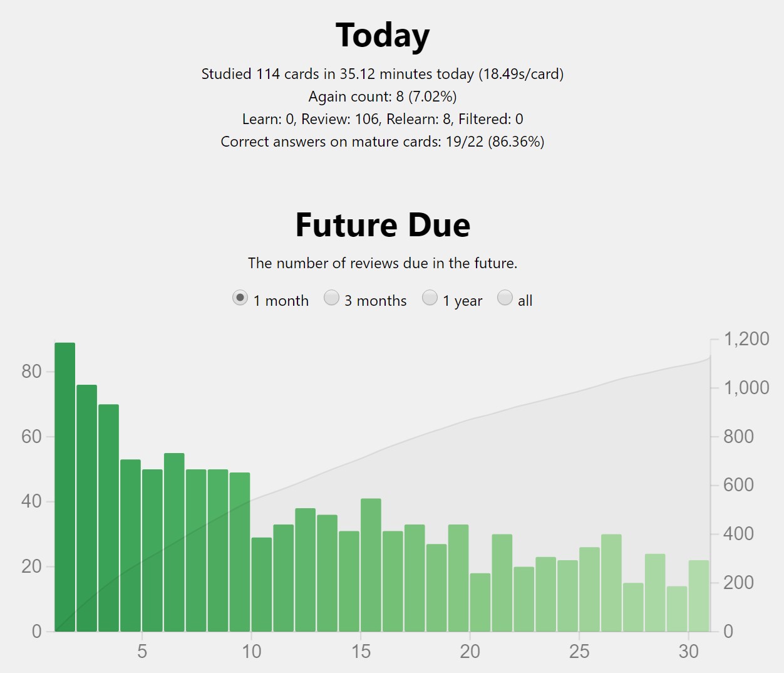Click the "Studied 114 cards" summary line
This screenshot has height=673, width=784.
point(383,74)
